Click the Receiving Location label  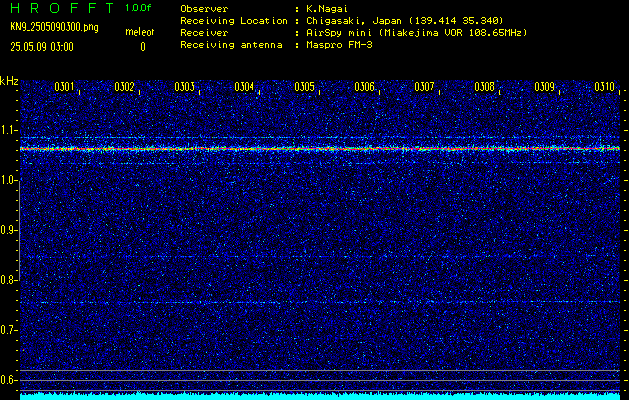point(234,20)
